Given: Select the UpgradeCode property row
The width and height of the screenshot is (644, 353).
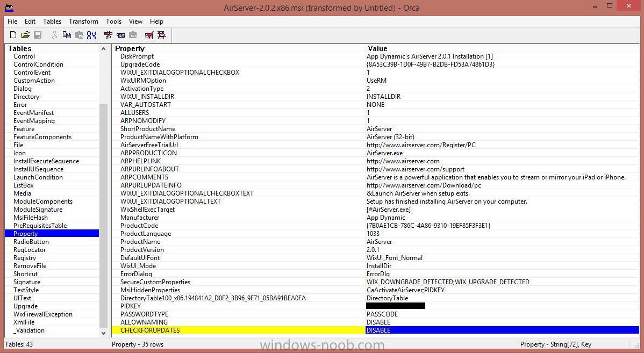Looking at the screenshot, I should click(x=375, y=64).
